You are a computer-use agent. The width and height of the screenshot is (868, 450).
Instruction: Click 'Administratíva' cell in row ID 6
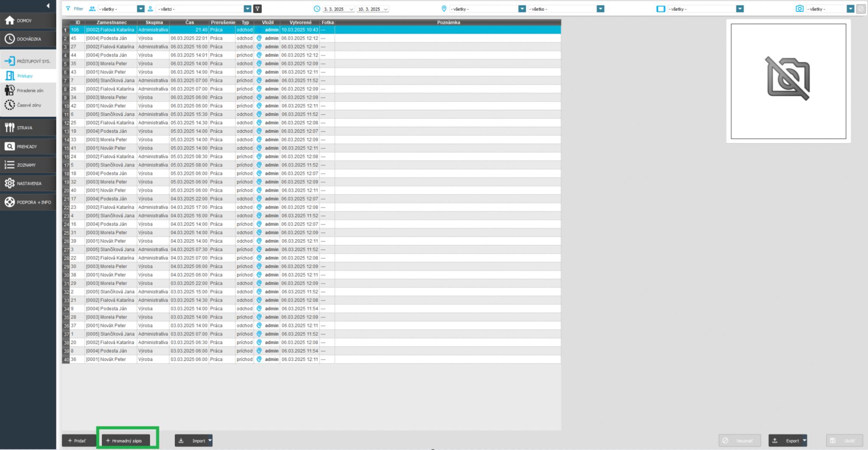153,114
